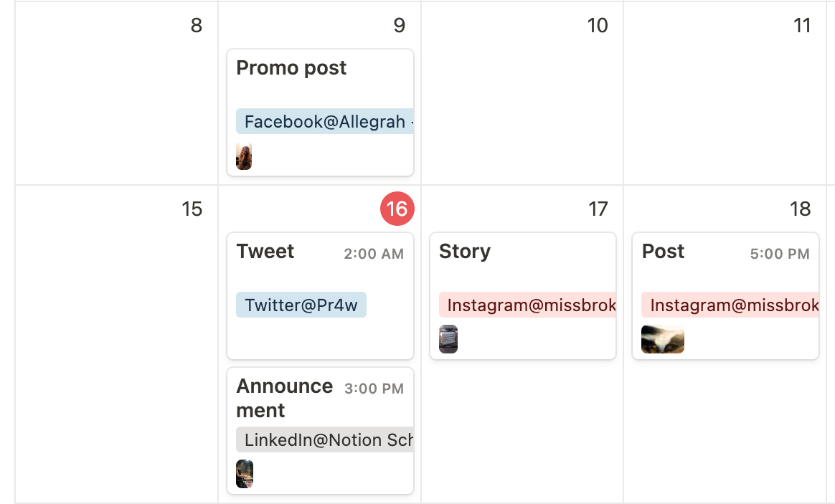Open the Post card image thumbnail
Screen dimensions: 835x504
pyautogui.click(x=663, y=339)
